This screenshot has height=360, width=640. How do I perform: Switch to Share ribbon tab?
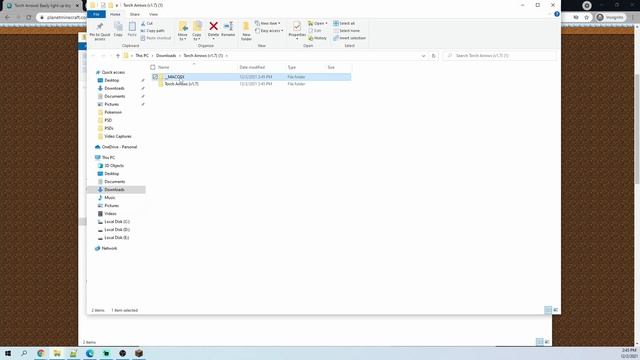(135, 14)
